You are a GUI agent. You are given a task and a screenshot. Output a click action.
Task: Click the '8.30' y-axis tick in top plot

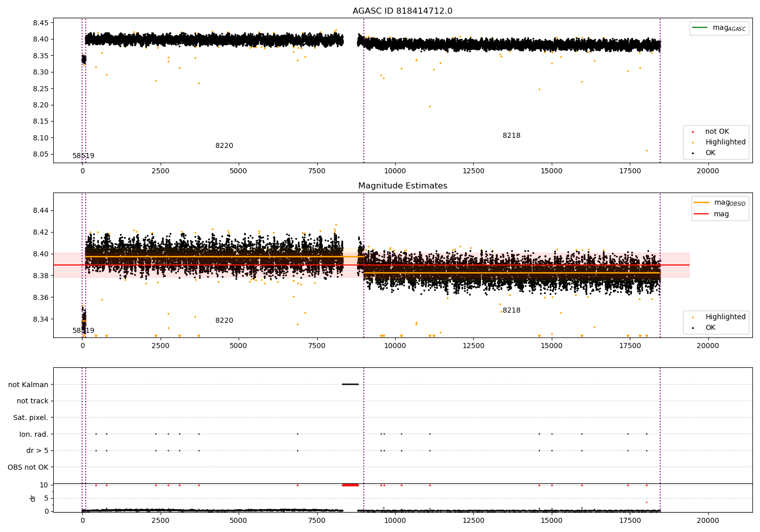click(40, 72)
